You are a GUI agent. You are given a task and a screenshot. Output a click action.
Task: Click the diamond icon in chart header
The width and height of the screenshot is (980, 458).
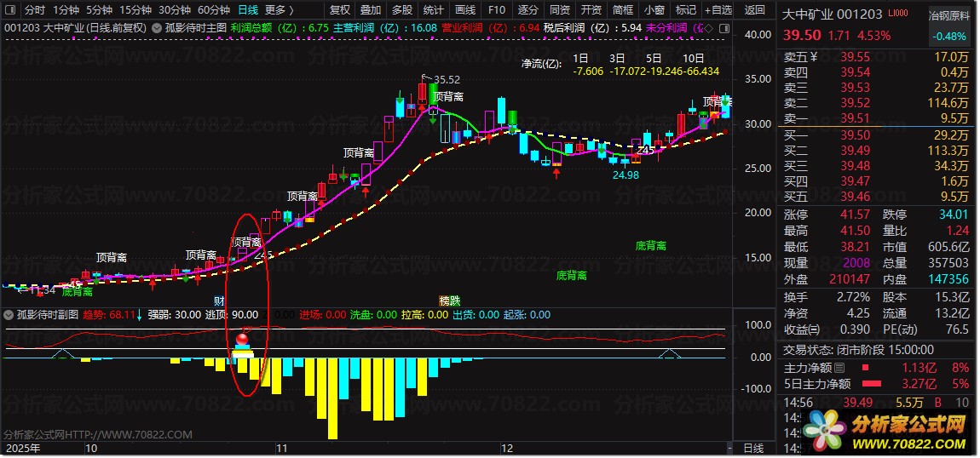click(x=709, y=28)
